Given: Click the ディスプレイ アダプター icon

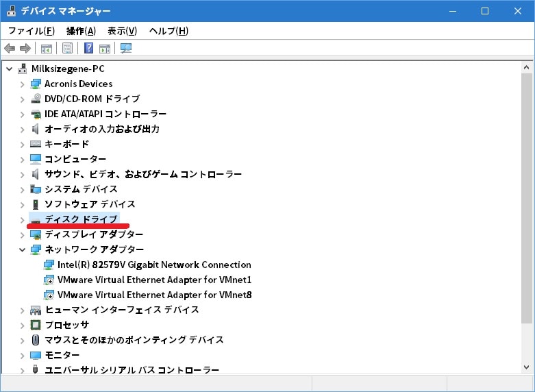Looking at the screenshot, I should point(36,234).
